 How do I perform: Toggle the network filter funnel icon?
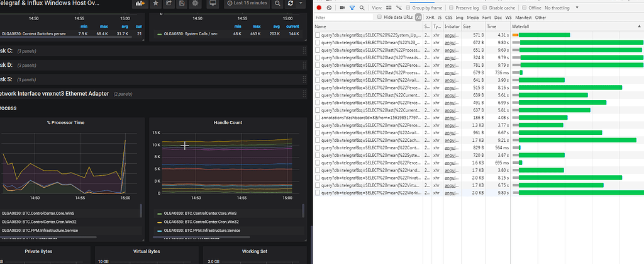[x=351, y=8]
